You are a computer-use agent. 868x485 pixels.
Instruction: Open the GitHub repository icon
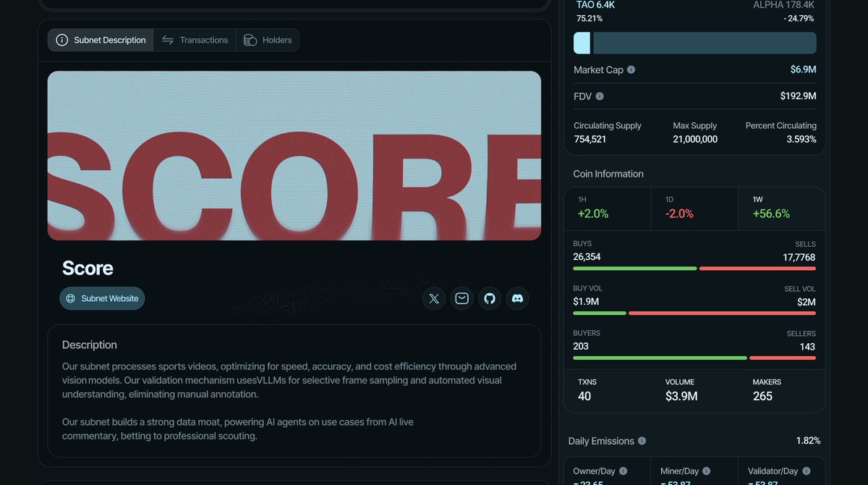coord(490,298)
